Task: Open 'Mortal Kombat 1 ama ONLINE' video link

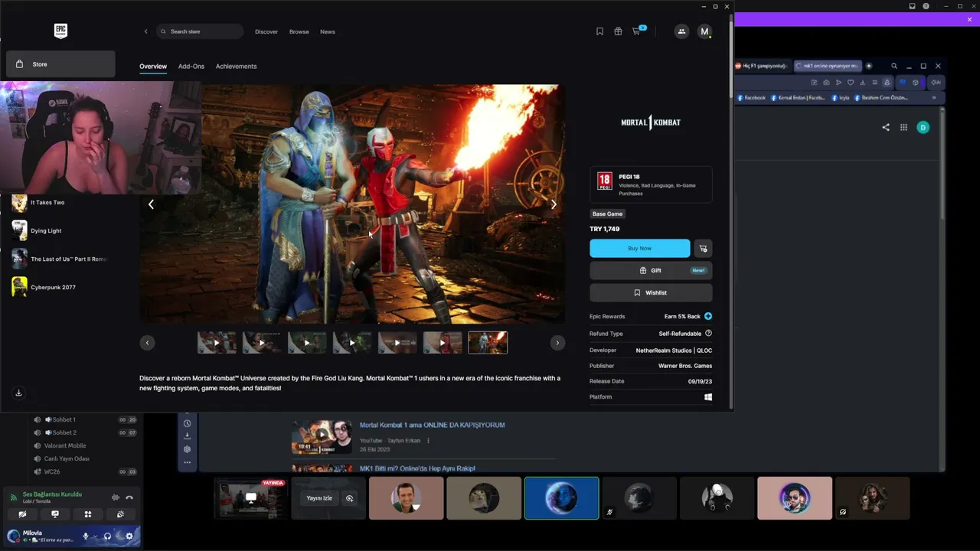Action: [x=432, y=425]
